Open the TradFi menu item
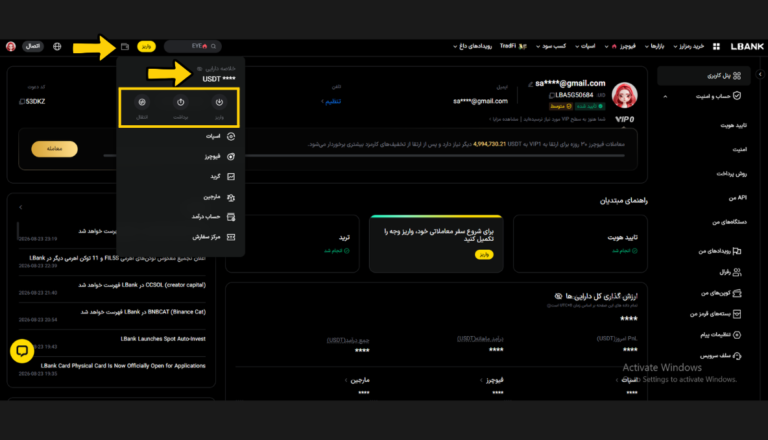768x440 pixels. [x=513, y=47]
